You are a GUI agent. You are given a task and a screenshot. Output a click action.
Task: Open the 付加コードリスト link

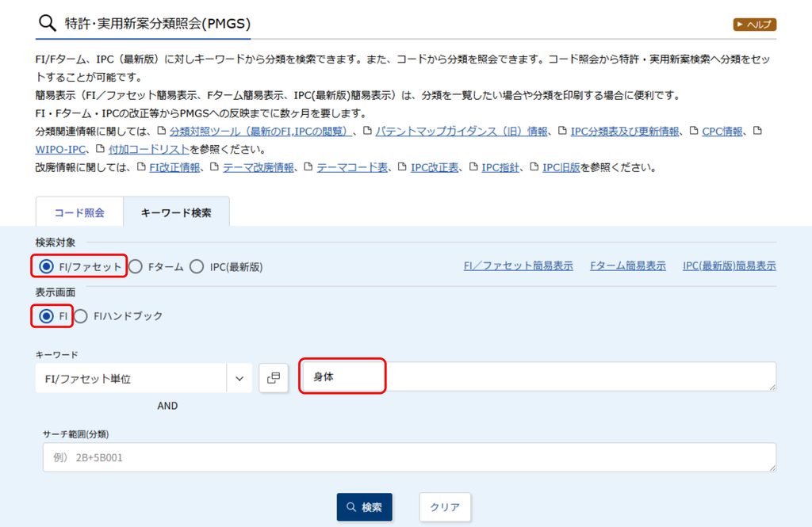click(x=148, y=150)
